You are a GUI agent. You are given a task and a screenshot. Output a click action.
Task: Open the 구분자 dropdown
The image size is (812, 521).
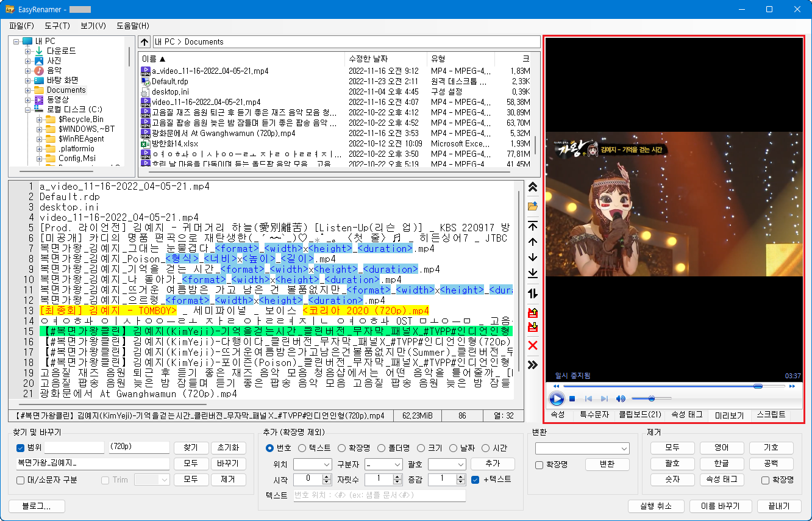[383, 464]
